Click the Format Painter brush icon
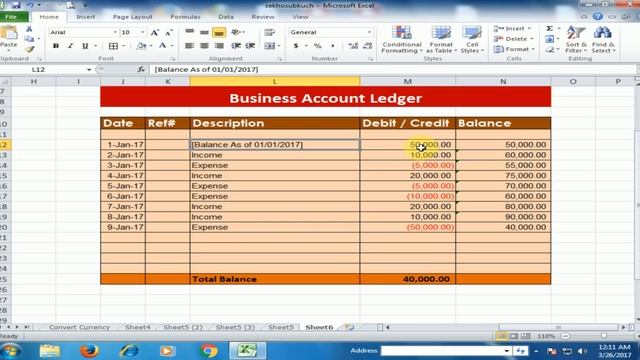 pyautogui.click(x=29, y=49)
